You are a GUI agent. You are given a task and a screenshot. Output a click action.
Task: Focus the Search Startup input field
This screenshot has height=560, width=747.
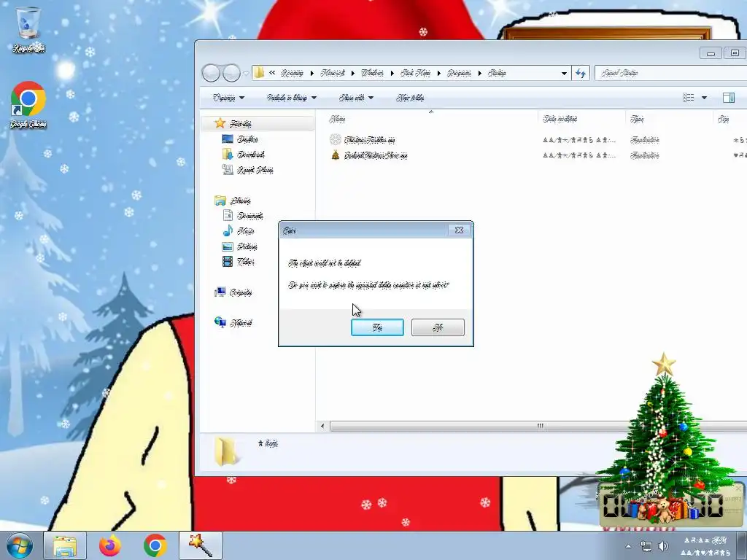[671, 73]
